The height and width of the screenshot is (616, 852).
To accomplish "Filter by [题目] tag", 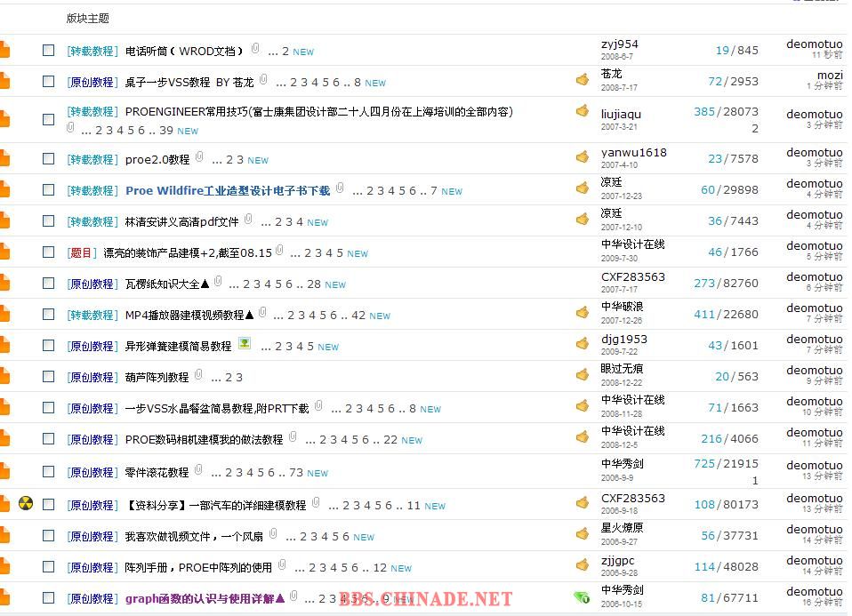I will coord(82,252).
